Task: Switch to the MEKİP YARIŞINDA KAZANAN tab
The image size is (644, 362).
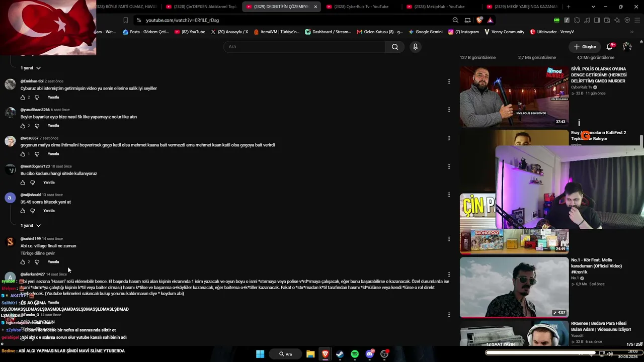Action: coord(522,7)
